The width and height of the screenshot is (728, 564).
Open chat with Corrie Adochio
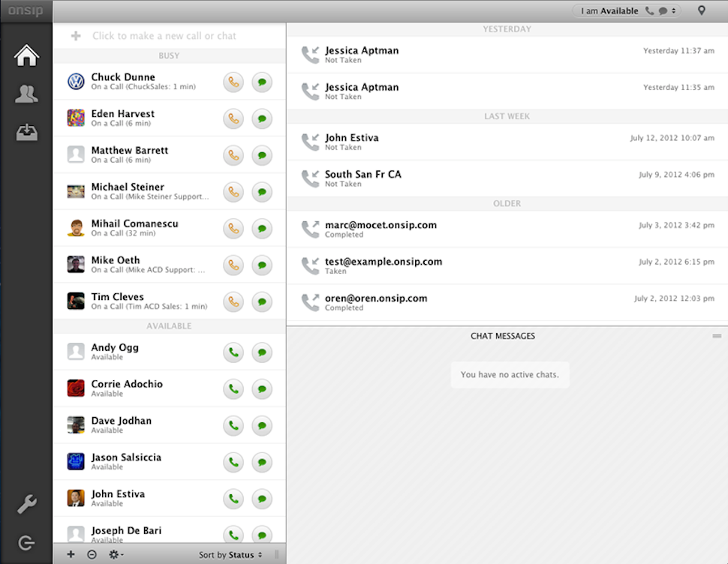(x=262, y=388)
